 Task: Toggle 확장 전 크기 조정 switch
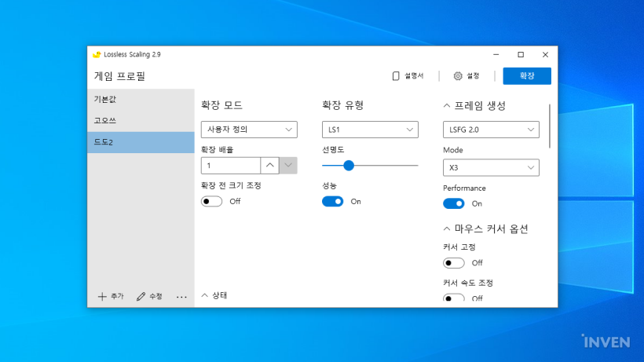coord(211,202)
